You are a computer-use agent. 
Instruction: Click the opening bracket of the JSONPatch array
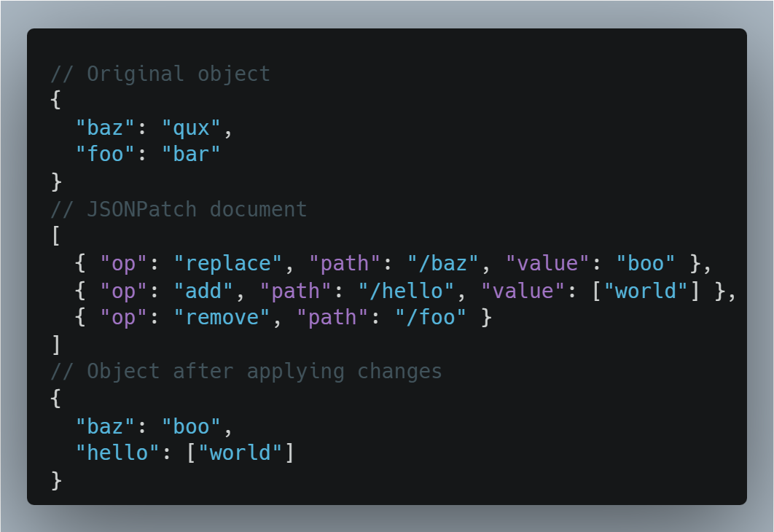55,237
